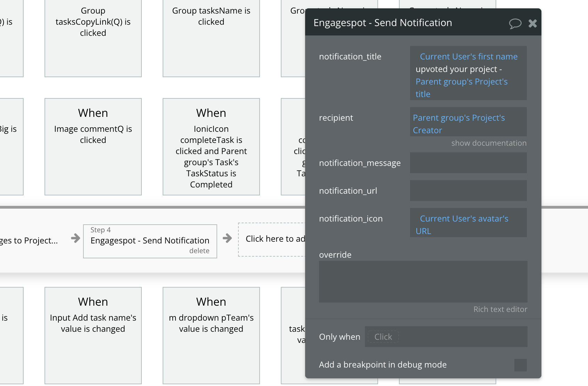588x386 pixels.
Task: Edit the notification_icon avatar URL field
Action: (x=468, y=223)
